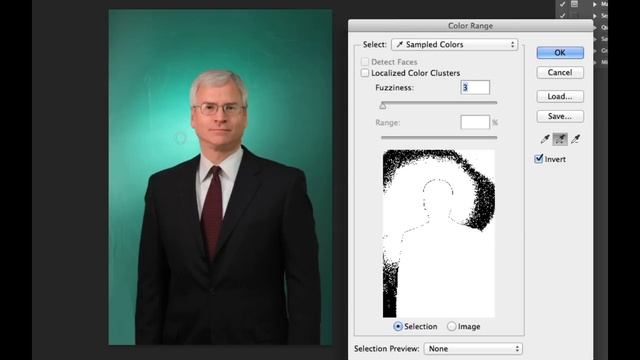Click the Range percentage field
Viewport: 640px width, 360px height.
(475, 122)
